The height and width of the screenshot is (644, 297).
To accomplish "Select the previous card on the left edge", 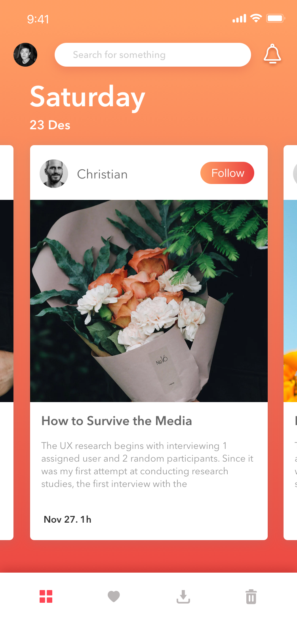I will [7, 343].
